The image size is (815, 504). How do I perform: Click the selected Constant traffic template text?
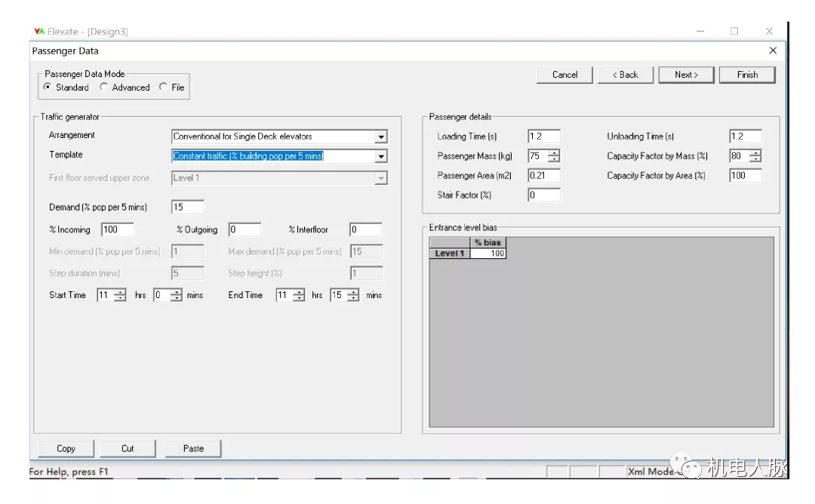click(x=248, y=156)
